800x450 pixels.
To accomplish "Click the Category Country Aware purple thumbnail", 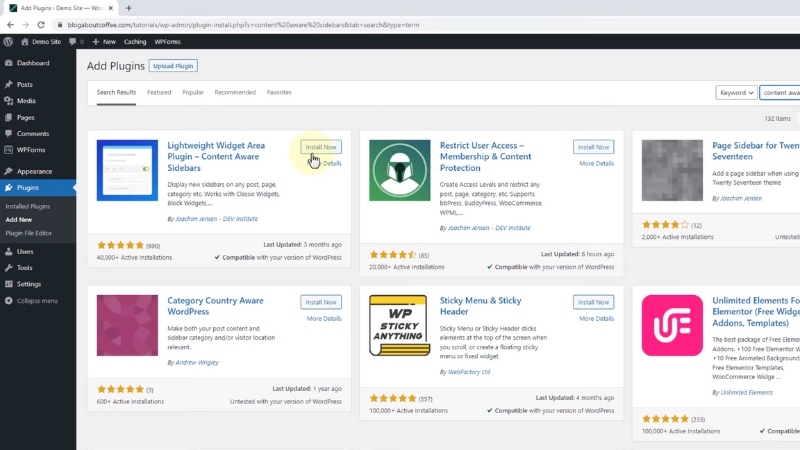I will click(x=128, y=326).
